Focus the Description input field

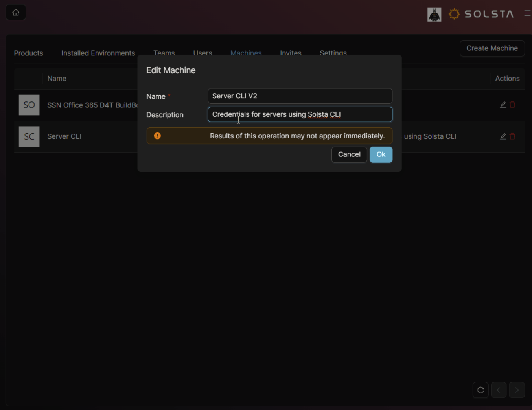(x=300, y=114)
